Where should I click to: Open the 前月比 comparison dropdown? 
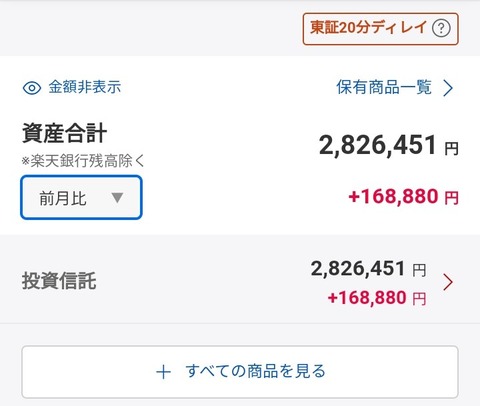point(81,198)
